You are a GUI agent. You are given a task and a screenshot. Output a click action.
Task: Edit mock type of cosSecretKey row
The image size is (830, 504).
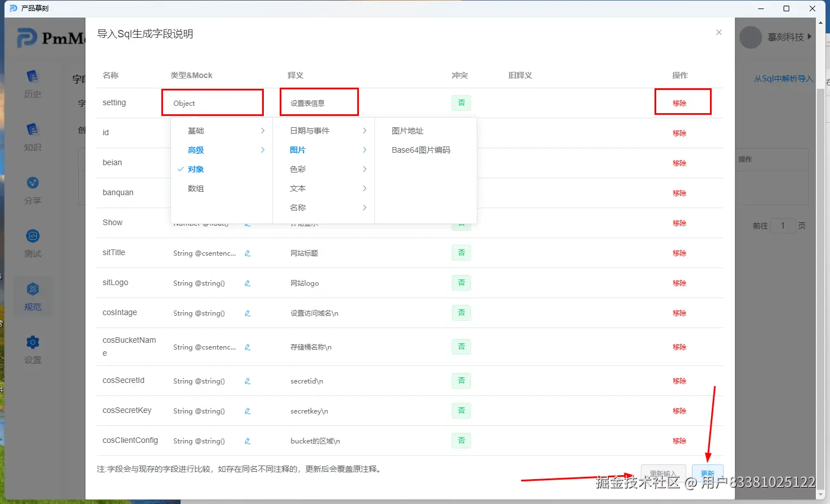pyautogui.click(x=247, y=411)
